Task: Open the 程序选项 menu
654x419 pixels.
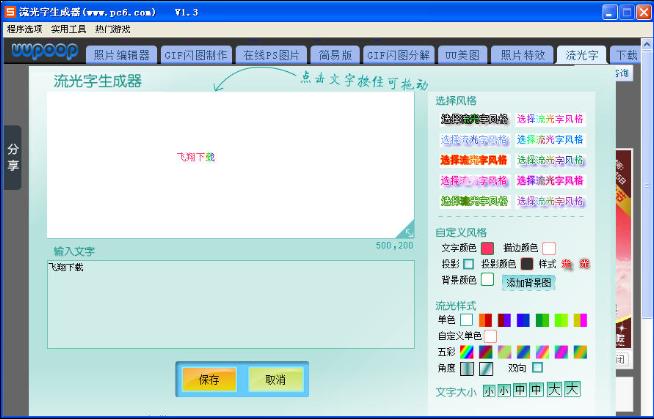Action: pyautogui.click(x=26, y=29)
